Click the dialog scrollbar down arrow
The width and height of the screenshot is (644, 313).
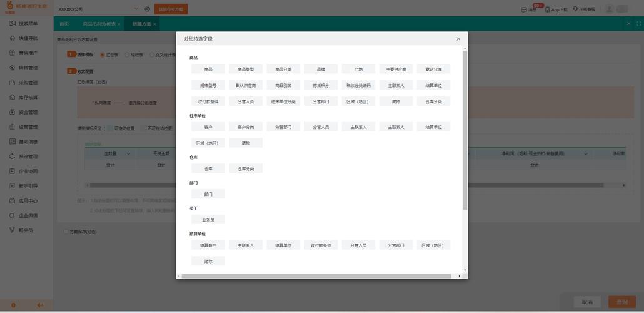coord(465,270)
